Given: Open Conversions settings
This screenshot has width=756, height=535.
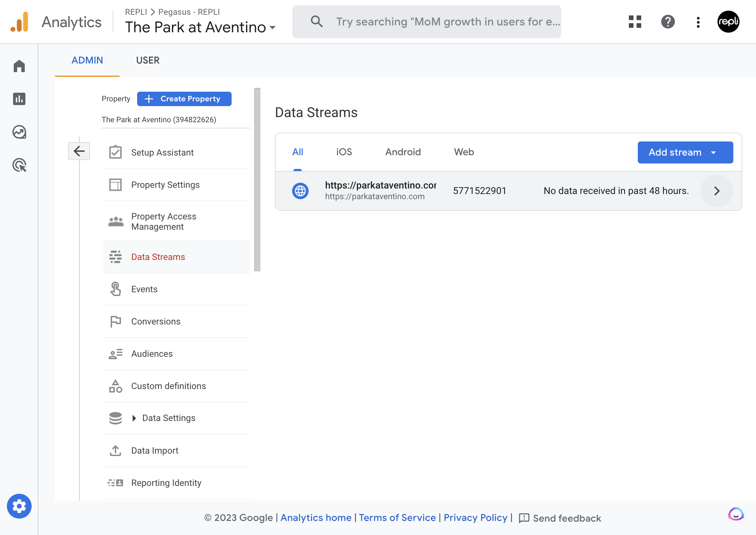Looking at the screenshot, I should coord(177,321).
